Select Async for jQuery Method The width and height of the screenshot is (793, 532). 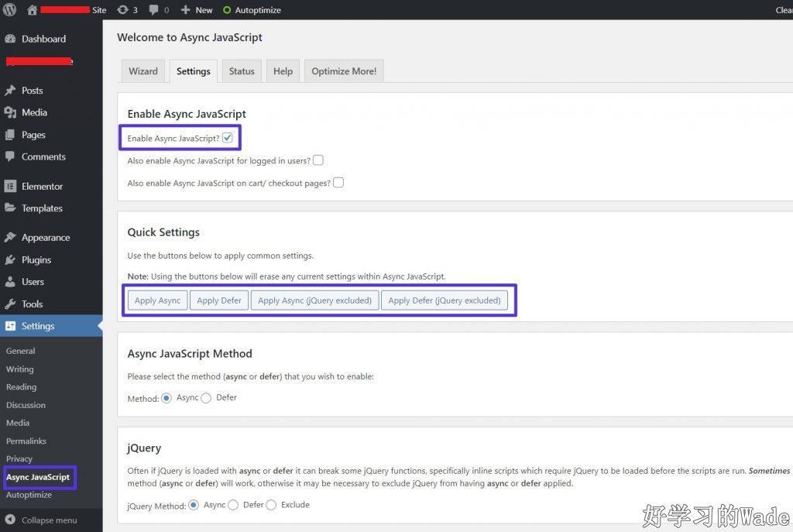click(x=193, y=505)
